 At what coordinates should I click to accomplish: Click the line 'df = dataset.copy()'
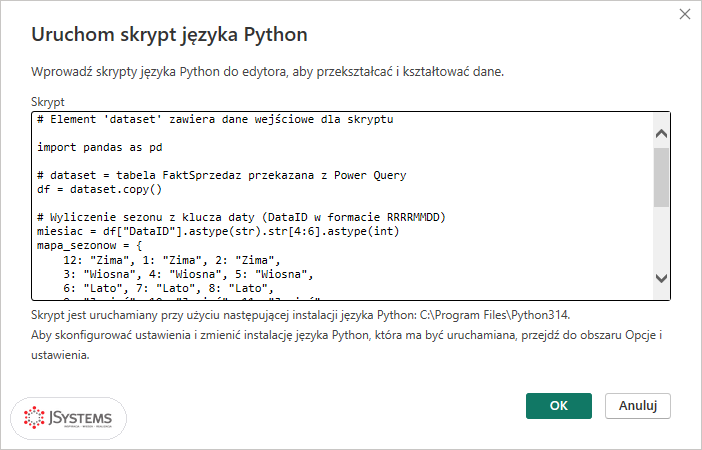pos(99,189)
